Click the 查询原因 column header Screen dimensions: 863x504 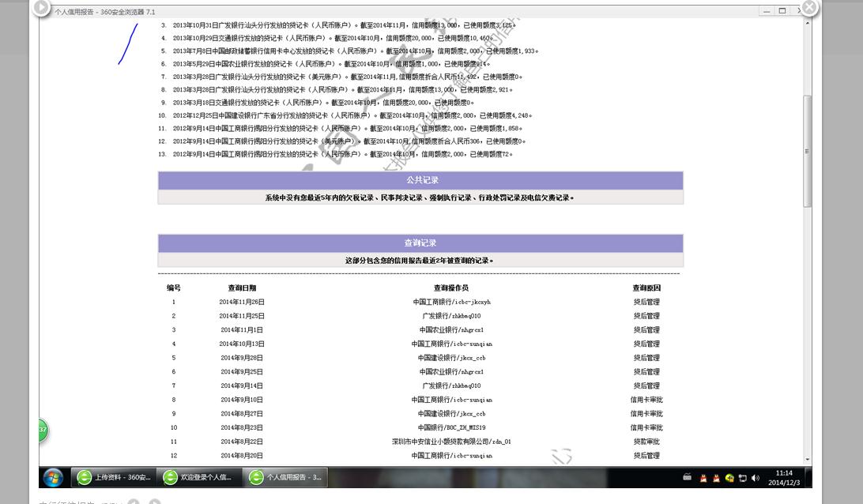point(646,288)
